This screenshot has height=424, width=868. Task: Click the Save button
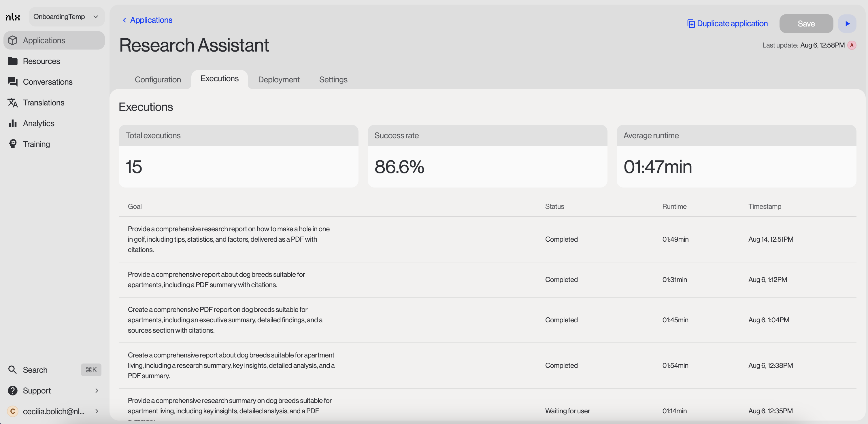(x=806, y=24)
